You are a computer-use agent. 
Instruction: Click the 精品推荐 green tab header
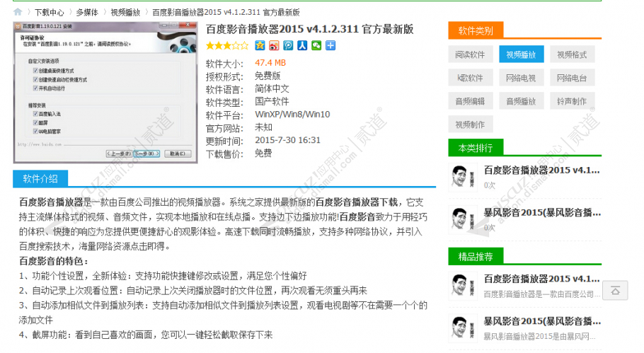(x=476, y=257)
